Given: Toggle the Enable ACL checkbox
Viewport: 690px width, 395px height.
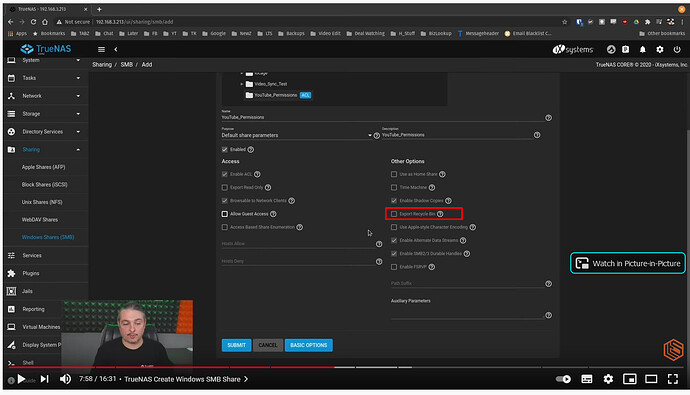Looking at the screenshot, I should coord(225,174).
